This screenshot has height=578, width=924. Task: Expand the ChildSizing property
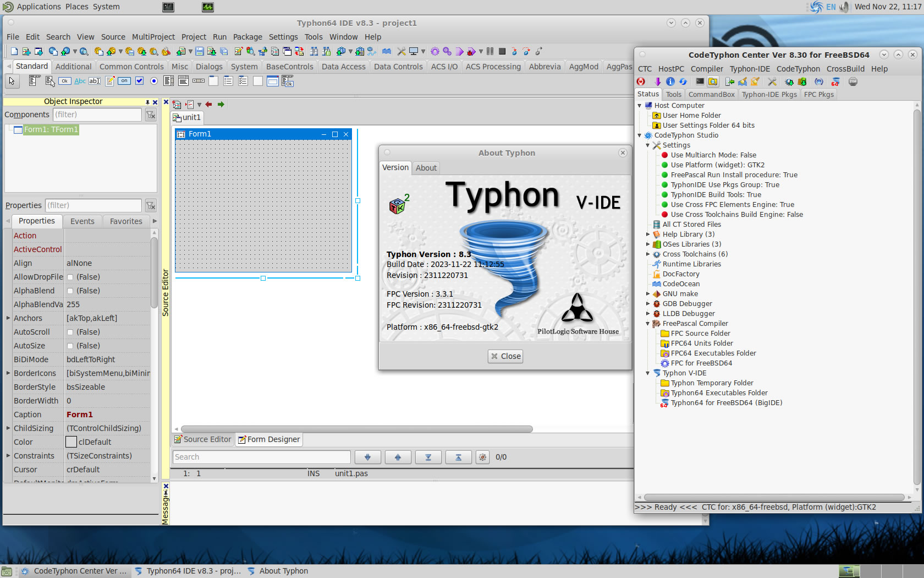point(8,428)
